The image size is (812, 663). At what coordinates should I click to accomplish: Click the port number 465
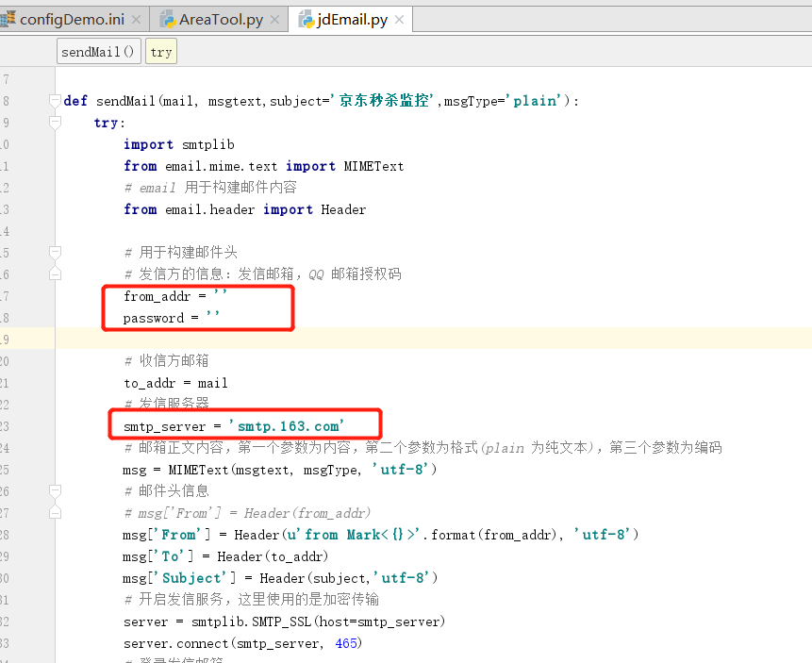pyautogui.click(x=346, y=643)
